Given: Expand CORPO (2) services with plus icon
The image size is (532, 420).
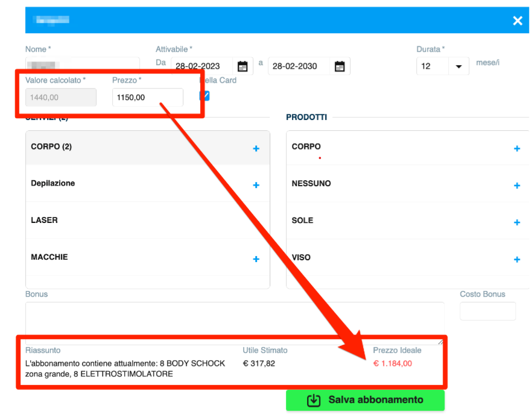Looking at the screenshot, I should (x=256, y=148).
